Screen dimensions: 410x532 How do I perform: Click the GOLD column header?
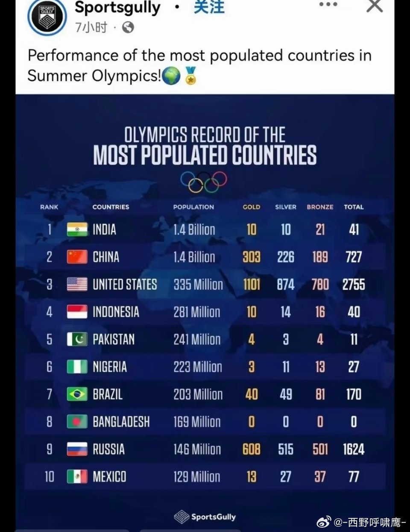pos(252,207)
